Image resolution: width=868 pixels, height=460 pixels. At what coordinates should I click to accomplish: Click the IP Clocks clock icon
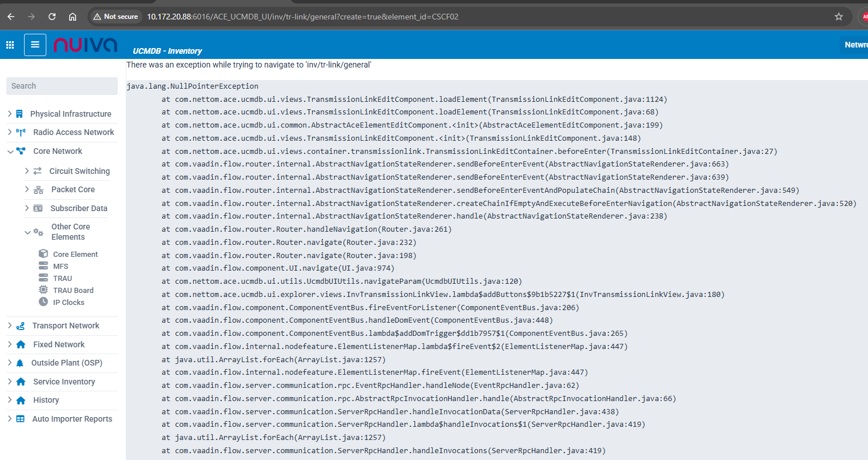43,302
